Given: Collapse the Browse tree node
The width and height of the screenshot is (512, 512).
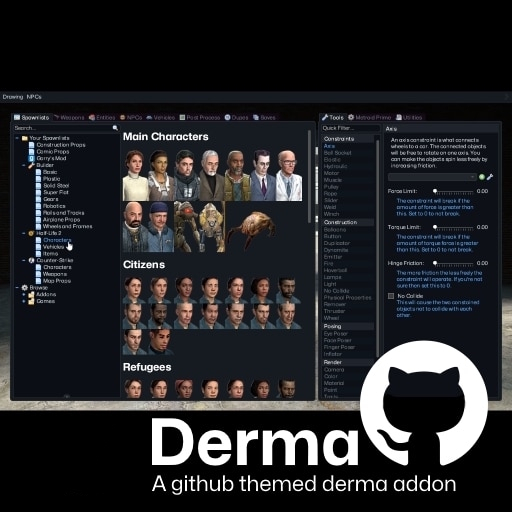Looking at the screenshot, I should coord(17,287).
